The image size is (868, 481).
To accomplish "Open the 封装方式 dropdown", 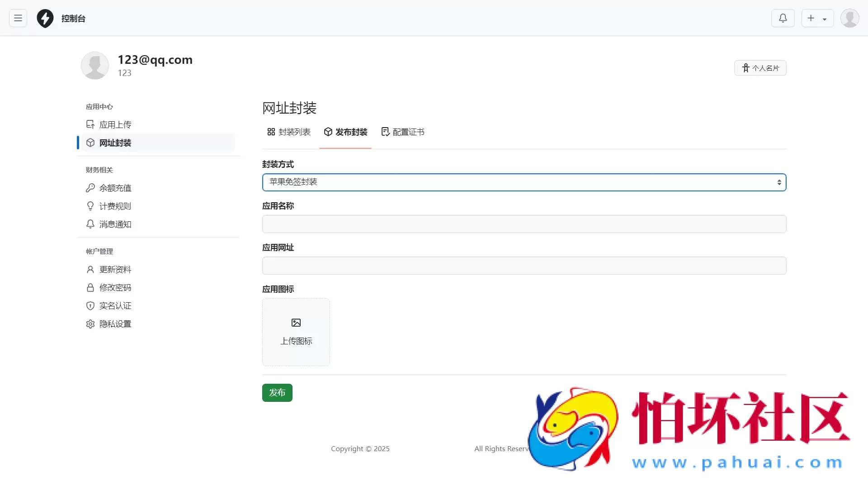I will (524, 182).
